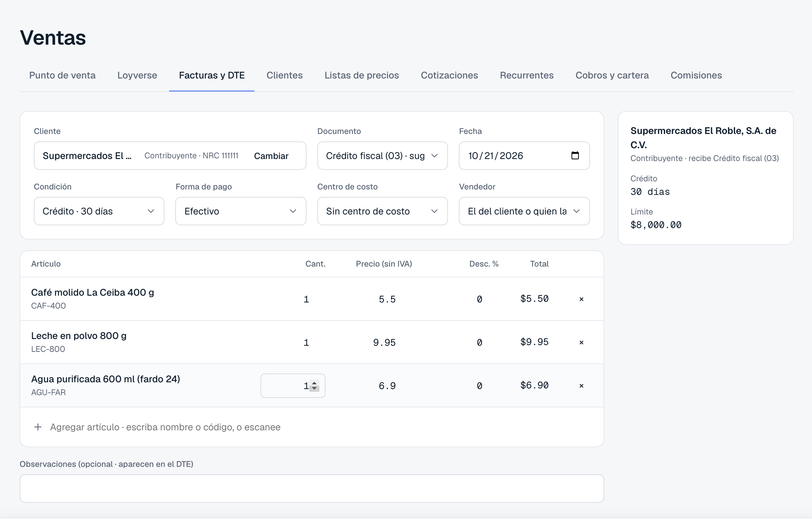Viewport: 812px width, 521px height.
Task: Open the Condición dropdown
Action: [x=99, y=211]
